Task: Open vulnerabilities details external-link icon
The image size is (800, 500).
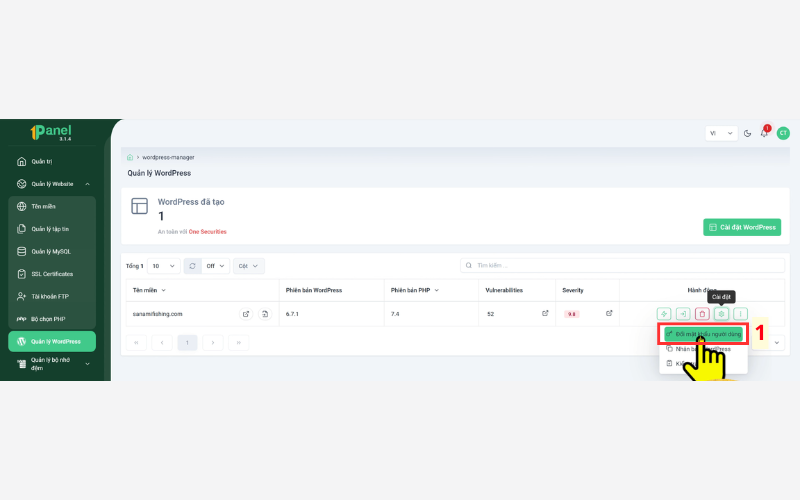Action: coord(545,313)
